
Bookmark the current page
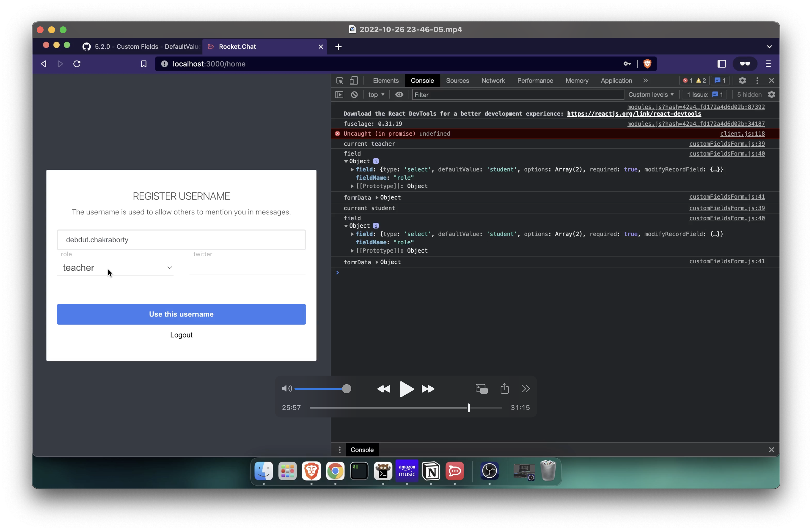coord(144,64)
